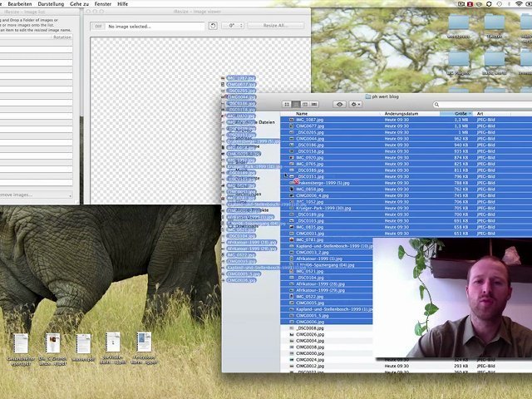Open the Spotlight search icon
The image size is (532, 399).
pos(529,4)
